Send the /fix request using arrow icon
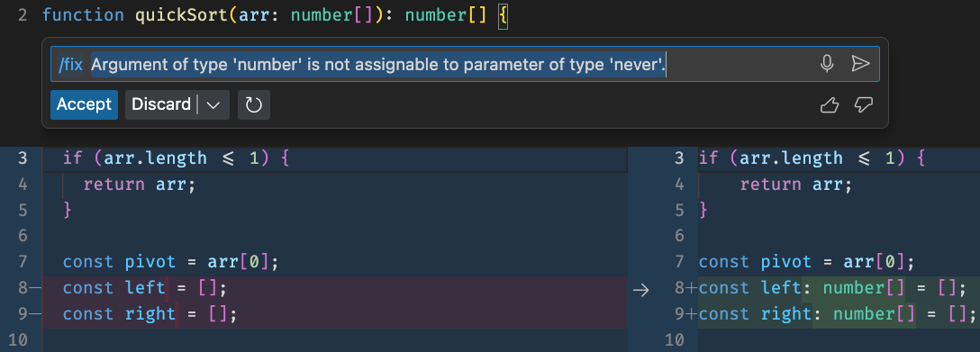Viewport: 980px width, 352px height. click(x=860, y=64)
